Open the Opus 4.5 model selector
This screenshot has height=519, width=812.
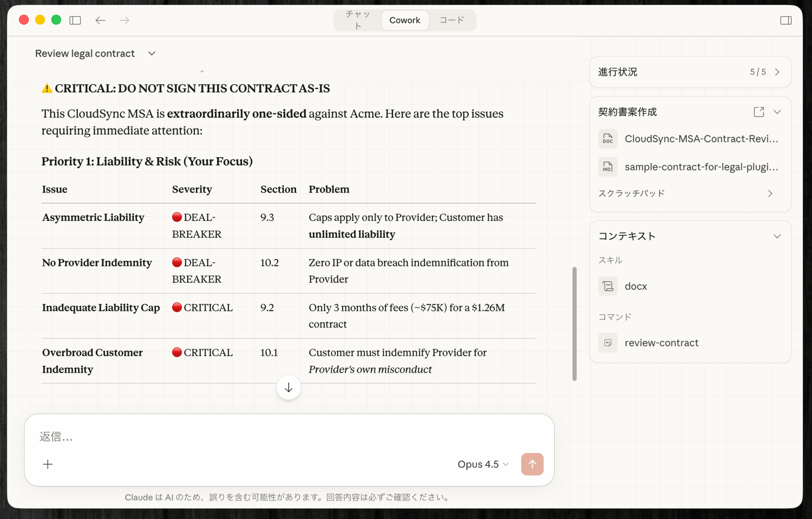pos(483,464)
